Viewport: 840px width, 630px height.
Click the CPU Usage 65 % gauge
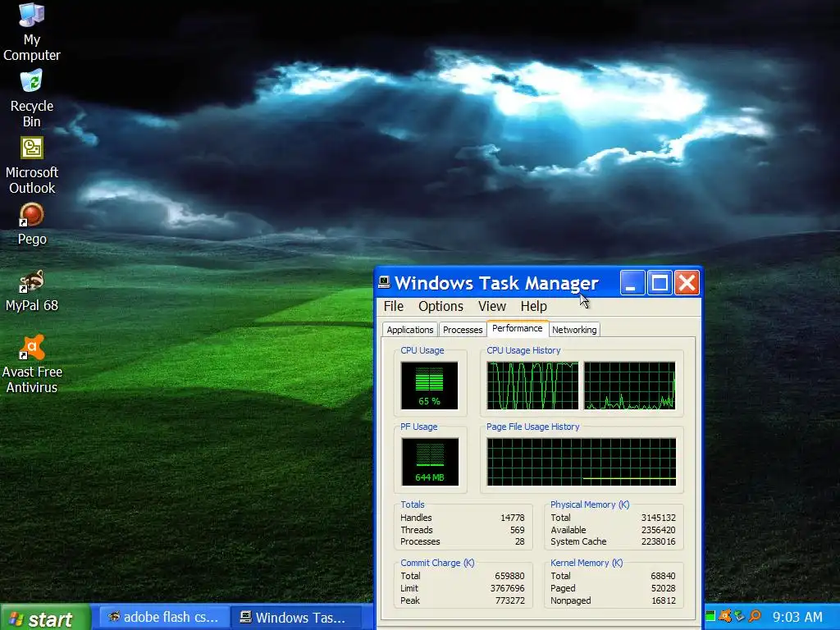430,386
